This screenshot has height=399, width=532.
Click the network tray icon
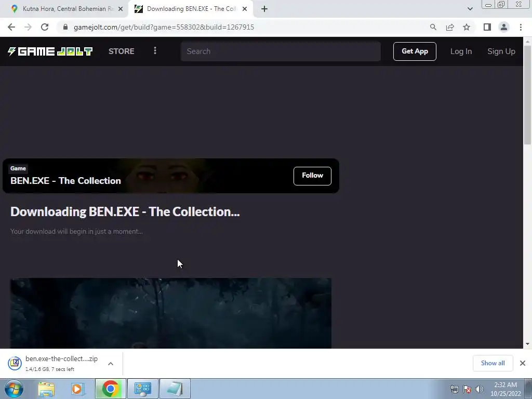point(455,389)
